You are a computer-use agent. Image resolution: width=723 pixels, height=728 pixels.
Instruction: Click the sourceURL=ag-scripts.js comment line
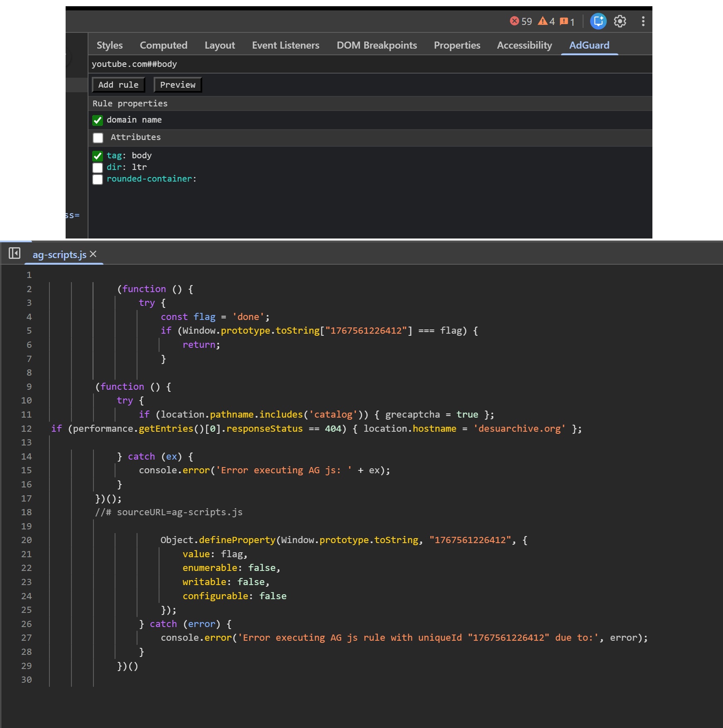click(x=169, y=512)
